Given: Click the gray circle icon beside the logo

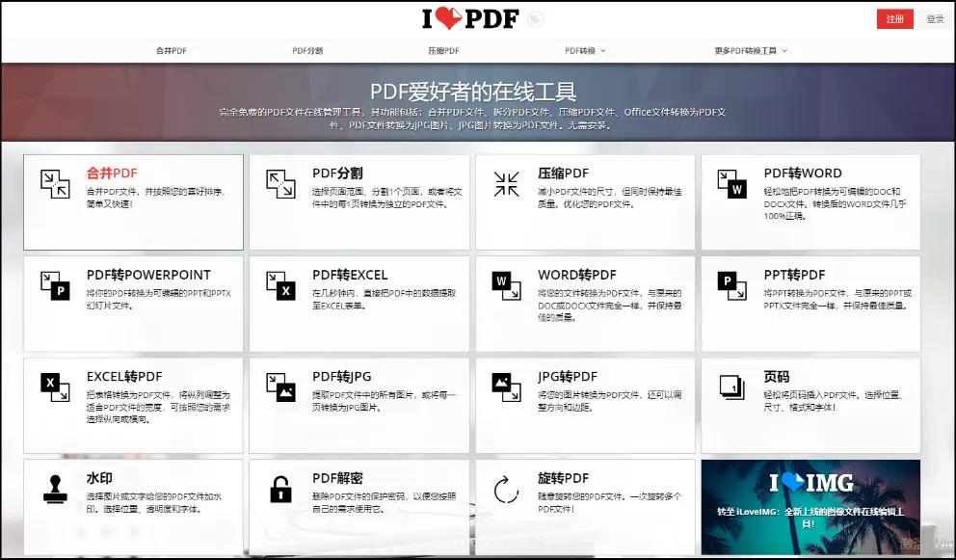Looking at the screenshot, I should point(535,19).
